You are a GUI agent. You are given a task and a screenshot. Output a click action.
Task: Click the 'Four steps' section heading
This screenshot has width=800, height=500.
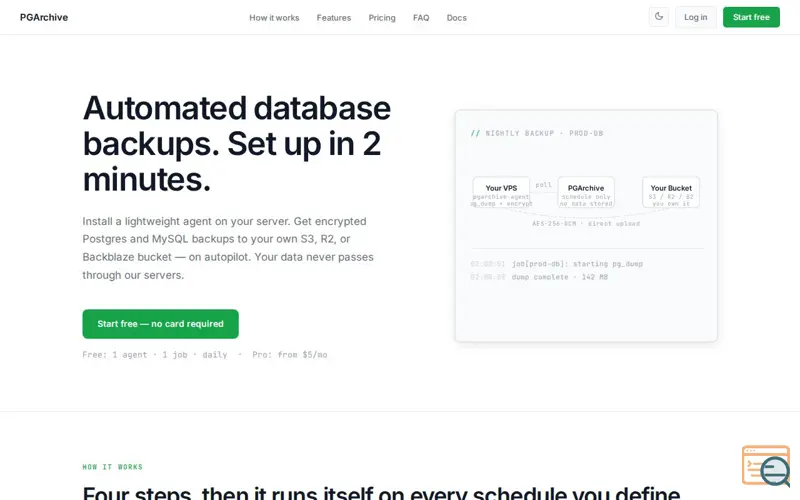381,493
